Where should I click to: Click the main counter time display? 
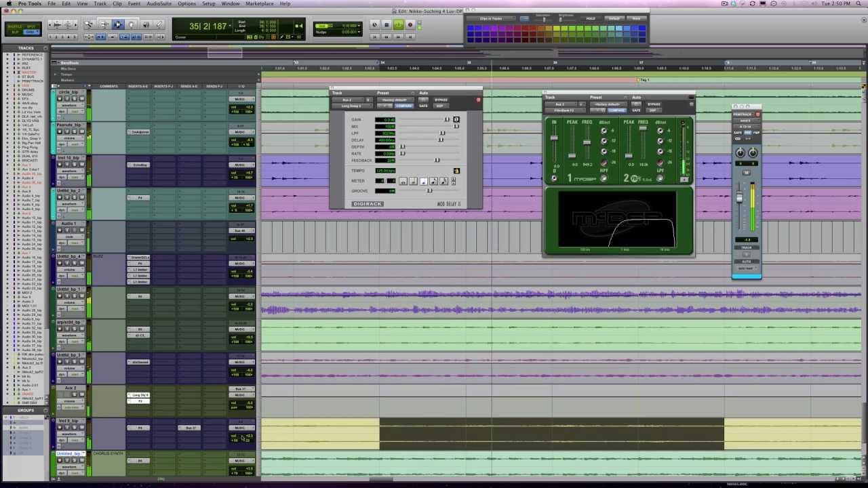point(210,26)
